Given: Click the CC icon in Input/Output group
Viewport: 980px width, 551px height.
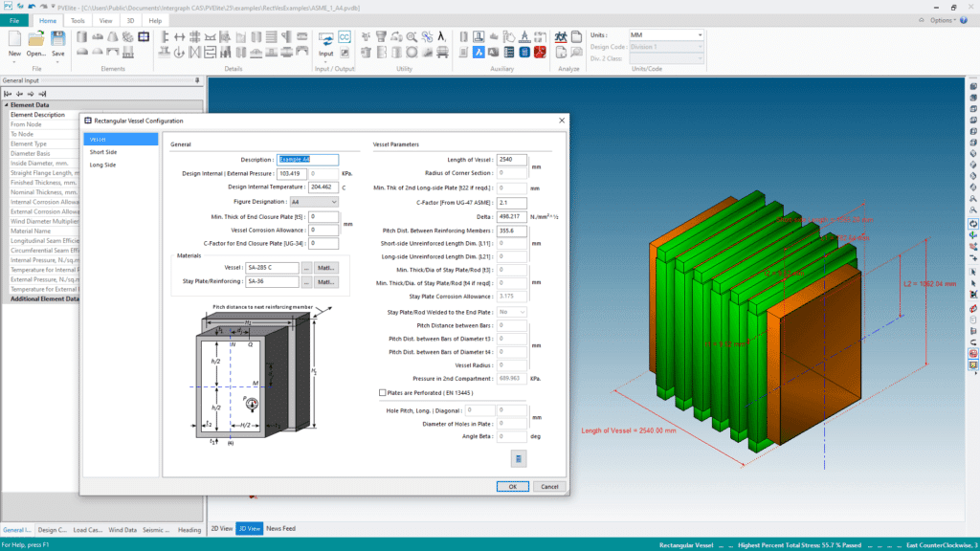Looking at the screenshot, I should 345,37.
